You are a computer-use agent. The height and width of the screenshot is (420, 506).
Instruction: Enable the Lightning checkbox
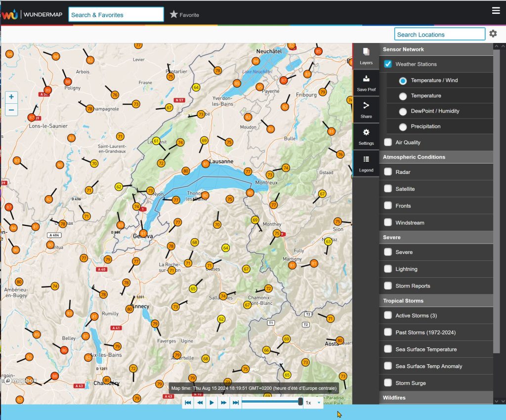click(x=388, y=269)
